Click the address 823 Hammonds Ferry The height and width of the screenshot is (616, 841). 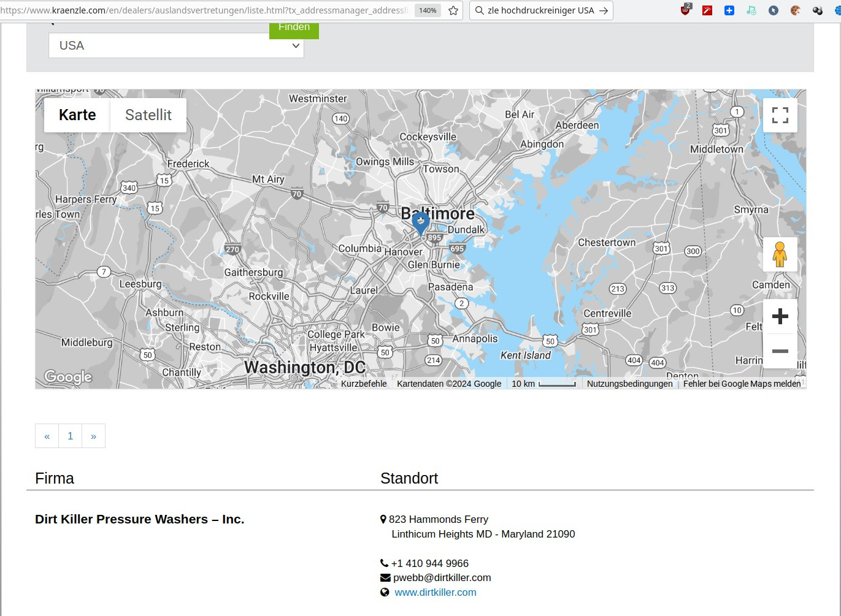(x=439, y=519)
